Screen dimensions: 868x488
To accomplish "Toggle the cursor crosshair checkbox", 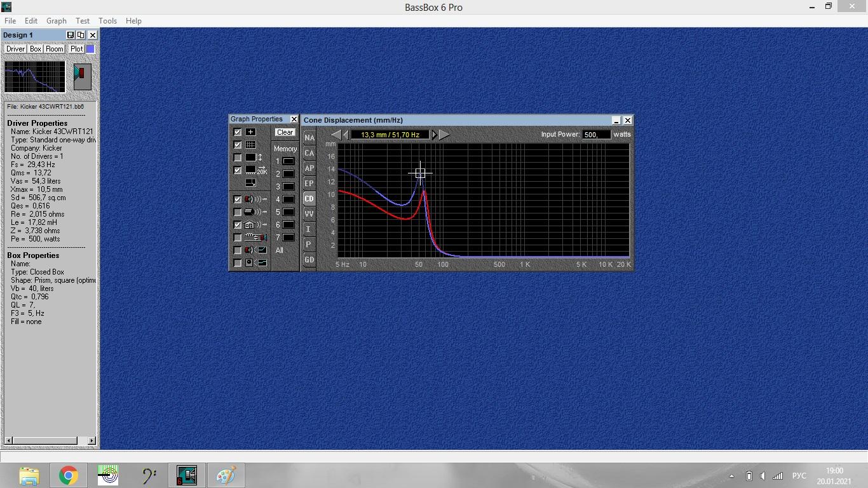I will click(238, 132).
